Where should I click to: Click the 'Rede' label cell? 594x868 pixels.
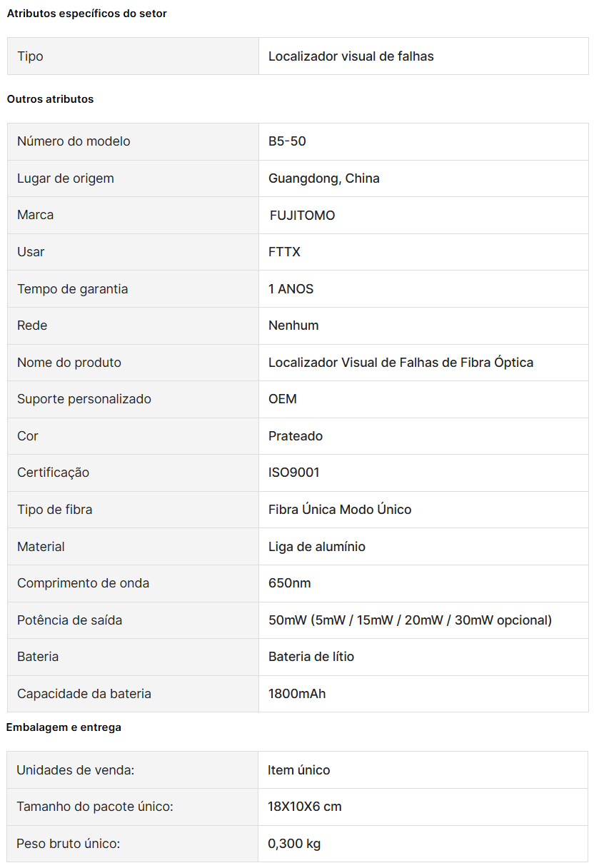(134, 325)
